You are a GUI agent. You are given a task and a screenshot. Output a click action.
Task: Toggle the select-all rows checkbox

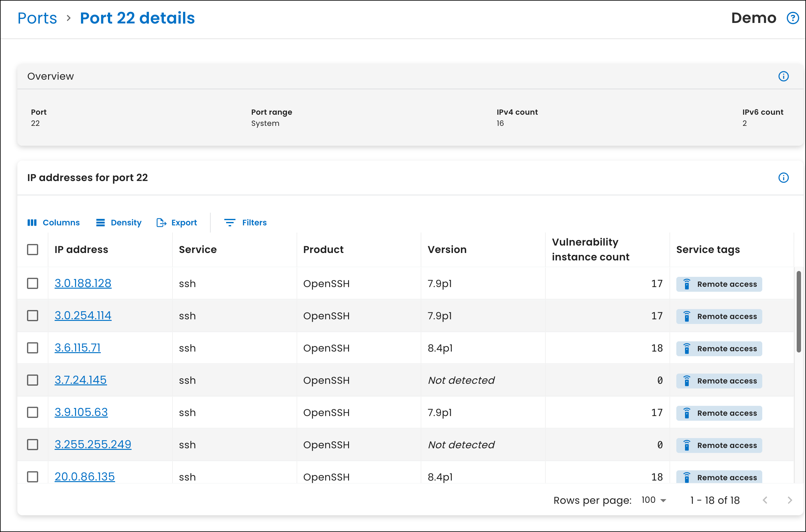pos(33,250)
